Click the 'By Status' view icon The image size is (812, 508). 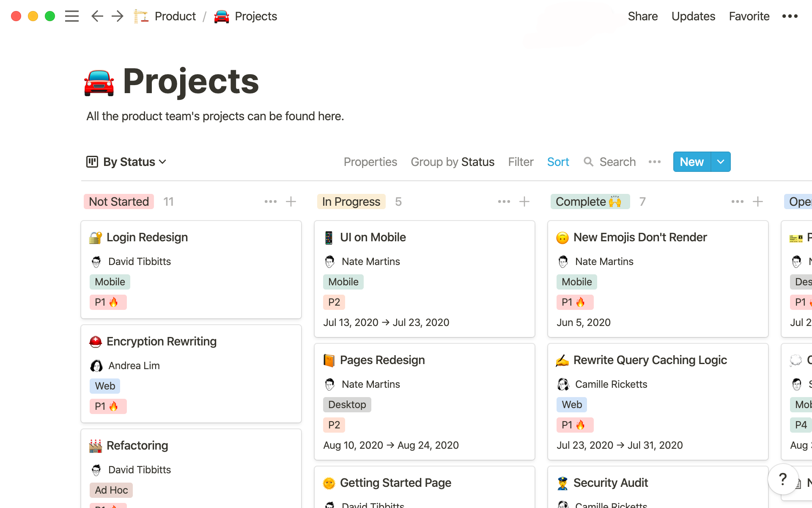(x=91, y=162)
